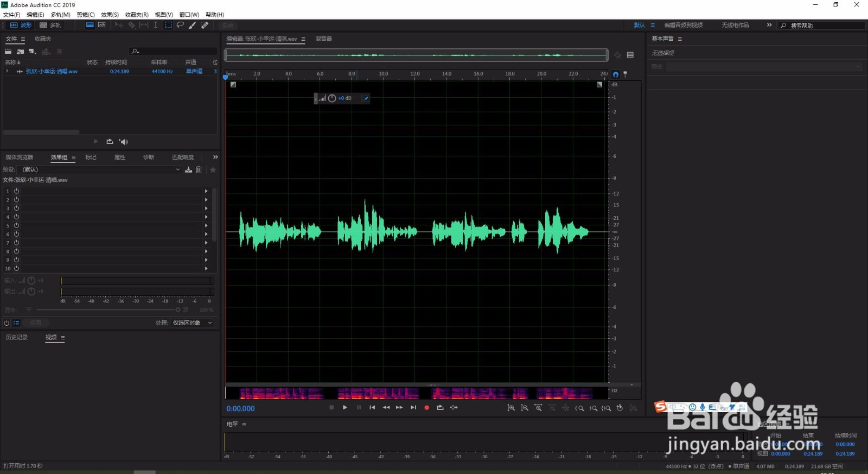Show hidden panel tabs with double chevron

click(x=215, y=157)
